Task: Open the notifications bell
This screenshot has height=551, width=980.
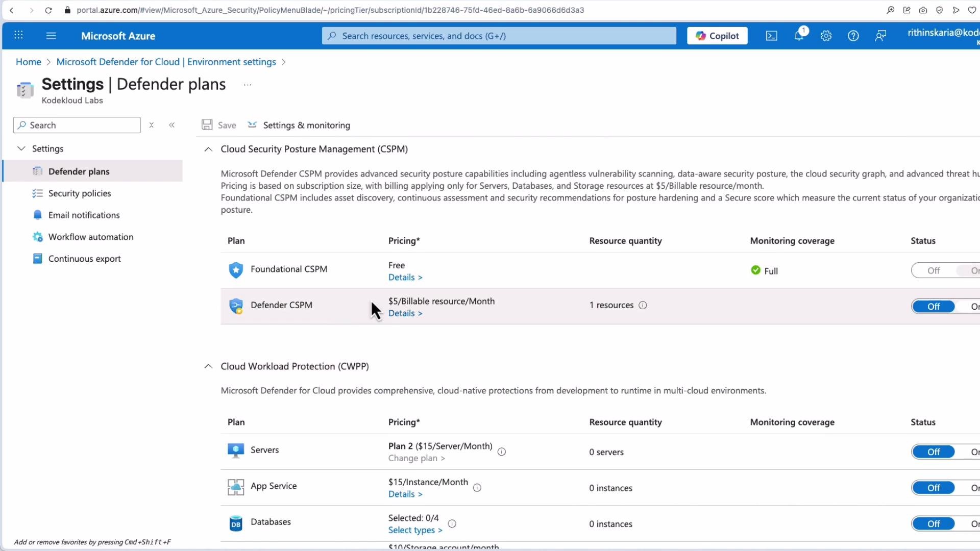Action: [x=799, y=36]
